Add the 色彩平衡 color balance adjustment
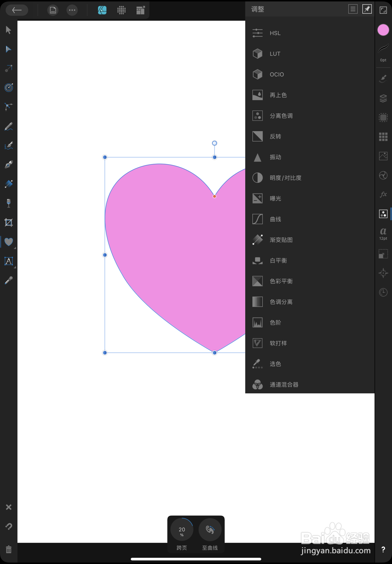Screen dimensions: 392x564 pos(310,281)
